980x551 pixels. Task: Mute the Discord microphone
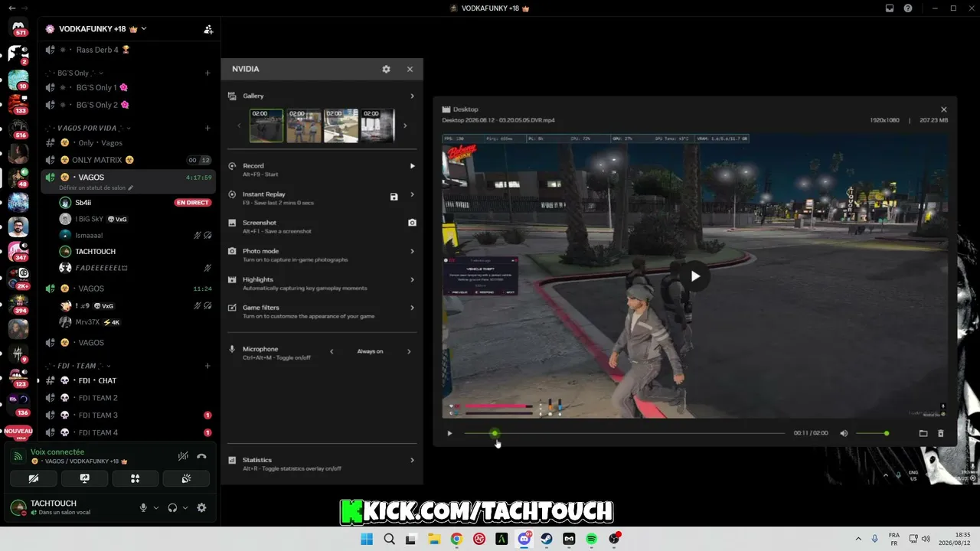point(143,507)
